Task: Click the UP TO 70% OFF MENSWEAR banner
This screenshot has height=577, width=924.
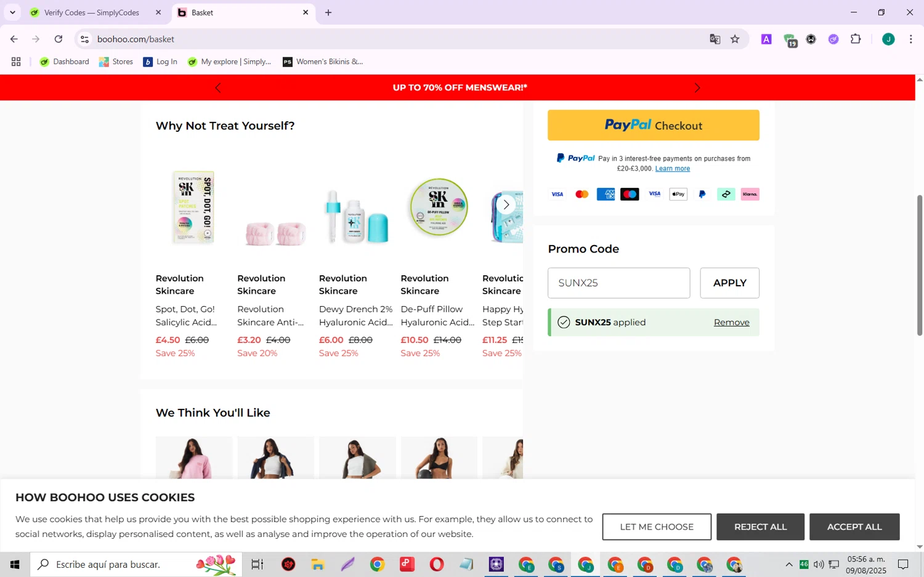Action: click(460, 87)
